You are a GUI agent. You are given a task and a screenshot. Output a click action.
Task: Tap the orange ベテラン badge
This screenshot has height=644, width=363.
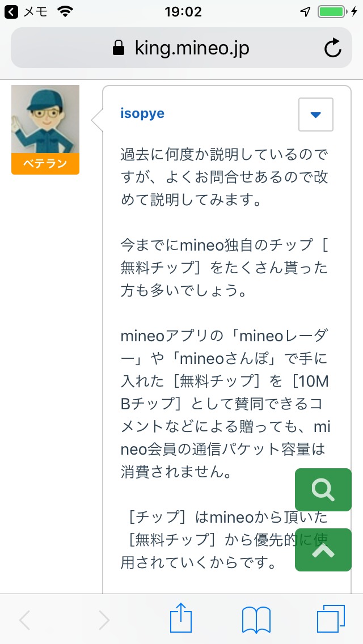click(x=45, y=164)
